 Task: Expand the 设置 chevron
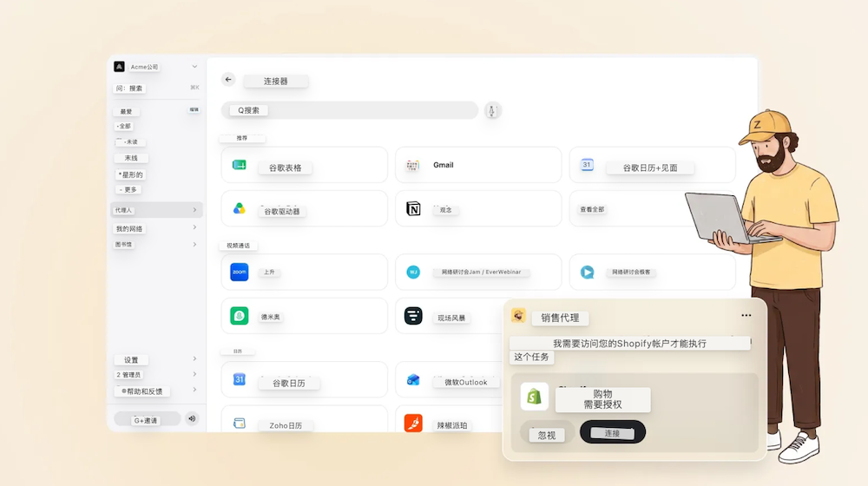coord(194,358)
